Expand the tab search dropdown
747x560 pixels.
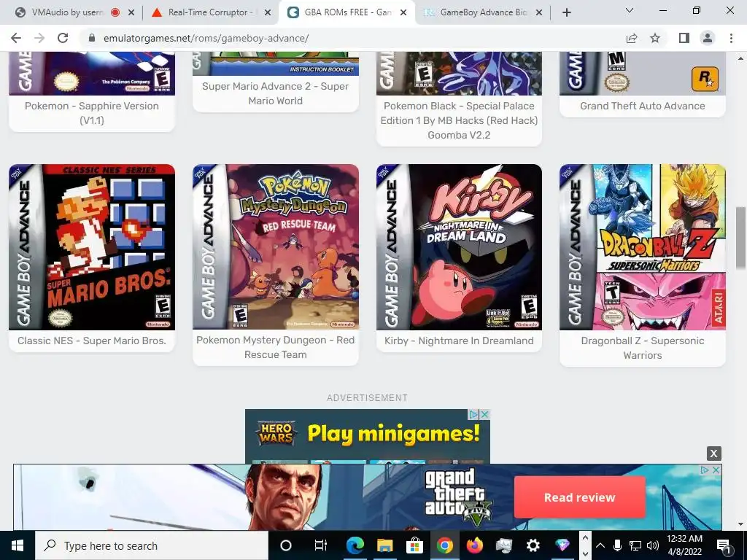tap(630, 10)
